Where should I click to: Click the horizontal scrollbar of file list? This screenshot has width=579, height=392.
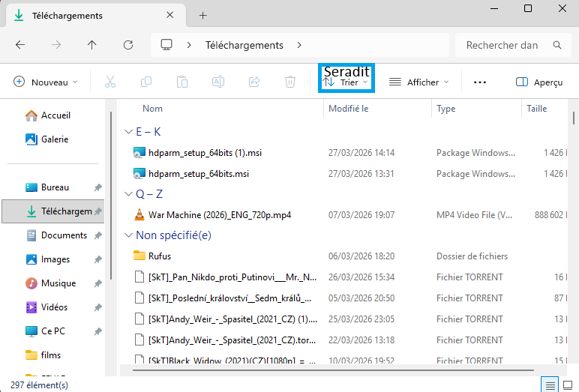333,370
